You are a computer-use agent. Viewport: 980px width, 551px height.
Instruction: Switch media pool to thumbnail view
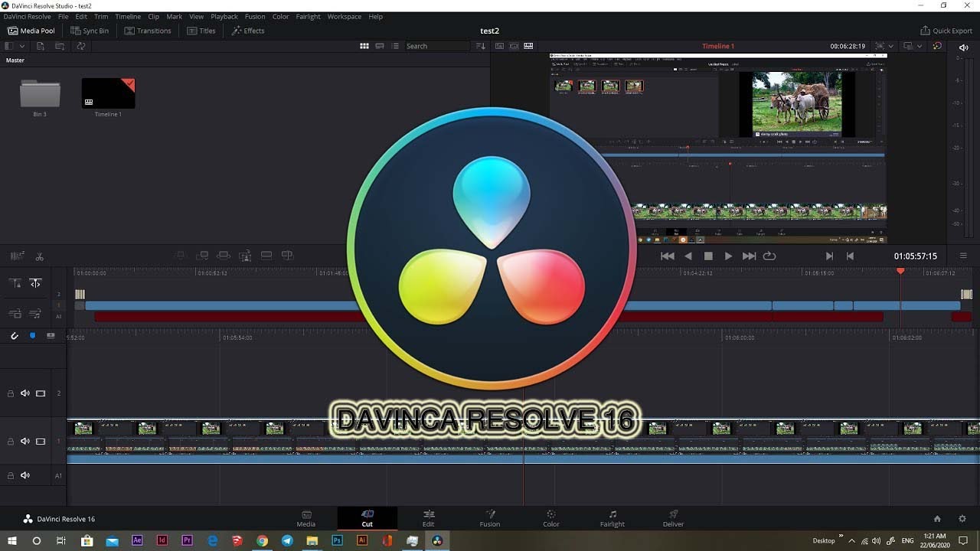click(x=364, y=46)
